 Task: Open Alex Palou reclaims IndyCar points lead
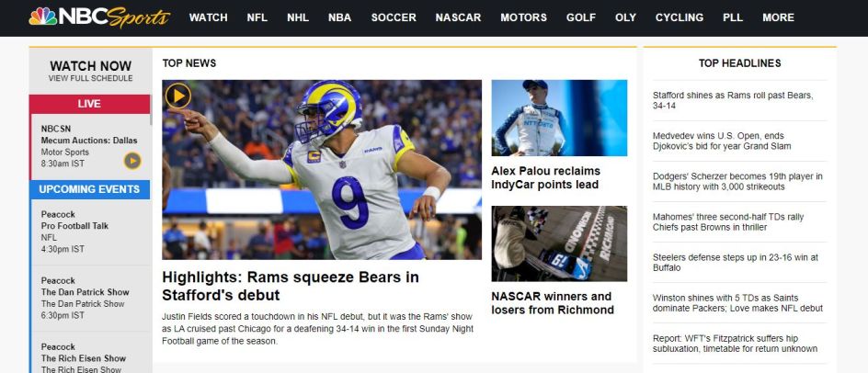tap(546, 177)
